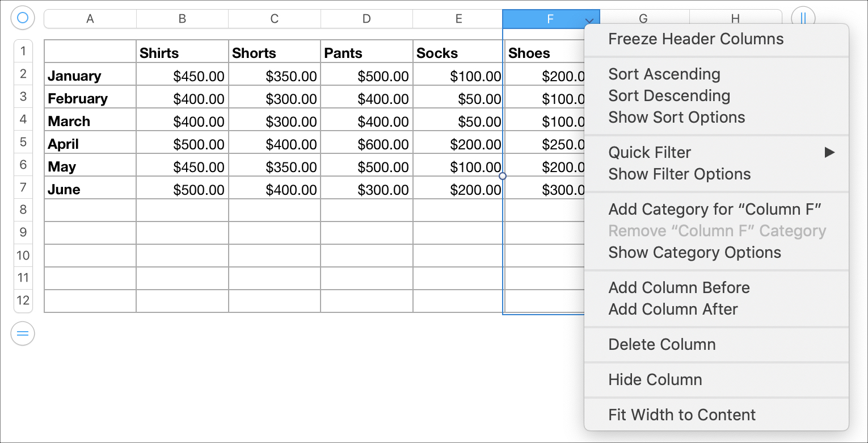
Task: Click Show Category Options
Action: pyautogui.click(x=694, y=252)
